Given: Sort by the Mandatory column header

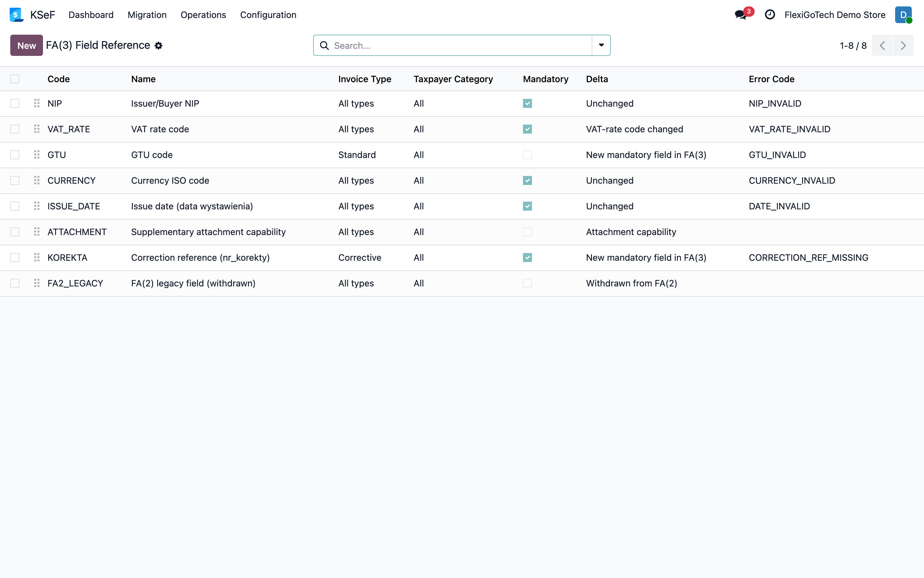Looking at the screenshot, I should (x=546, y=79).
